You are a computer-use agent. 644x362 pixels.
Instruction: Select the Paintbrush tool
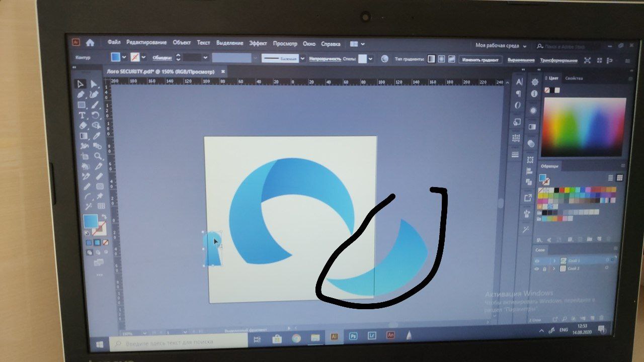click(x=95, y=105)
